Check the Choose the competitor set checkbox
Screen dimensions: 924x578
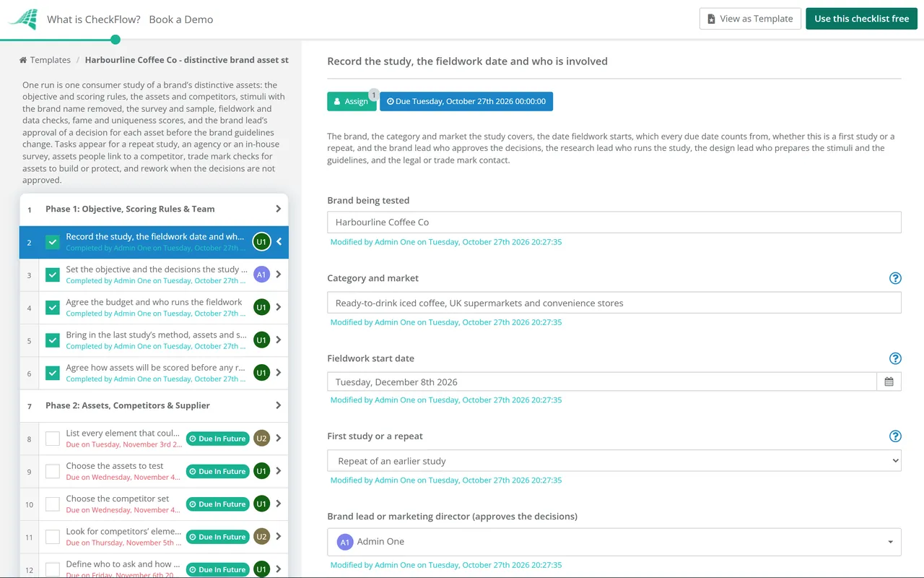tap(53, 504)
